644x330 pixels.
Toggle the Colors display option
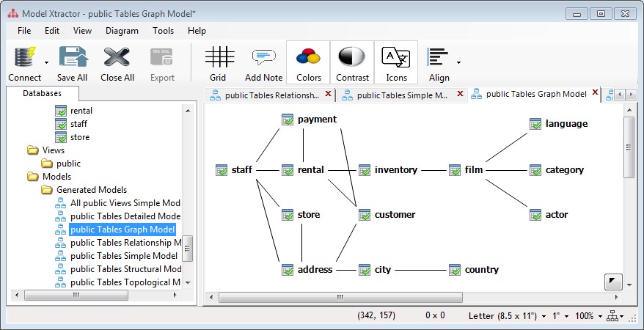(309, 57)
